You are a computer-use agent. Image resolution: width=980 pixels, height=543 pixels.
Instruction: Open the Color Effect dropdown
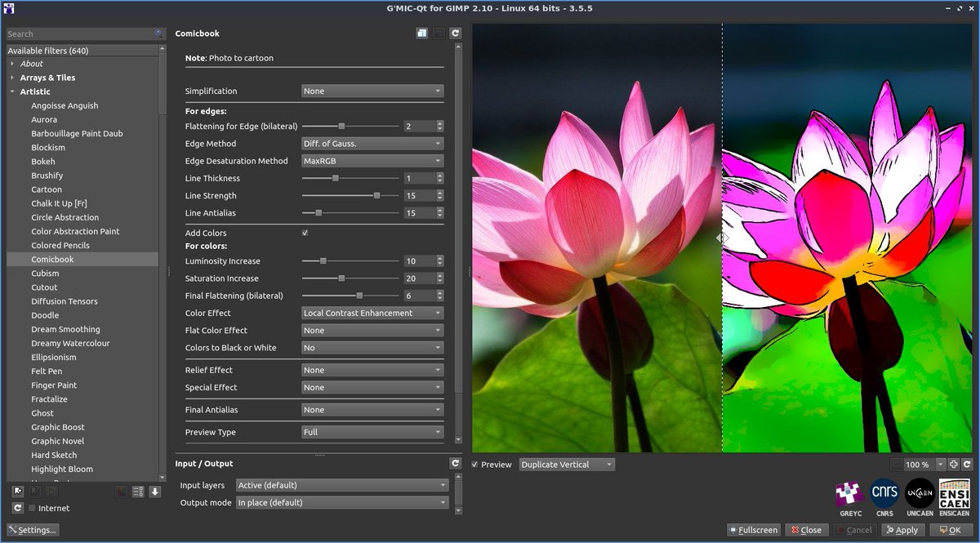(372, 313)
